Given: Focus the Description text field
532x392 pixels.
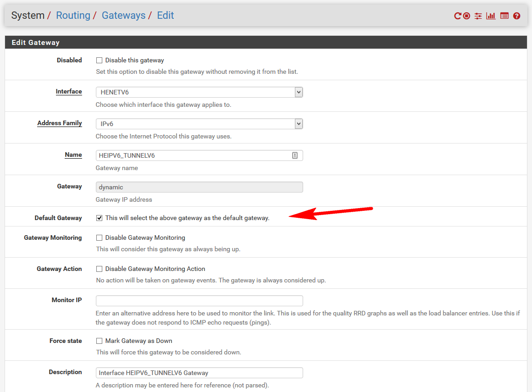Looking at the screenshot, I should (x=199, y=373).
